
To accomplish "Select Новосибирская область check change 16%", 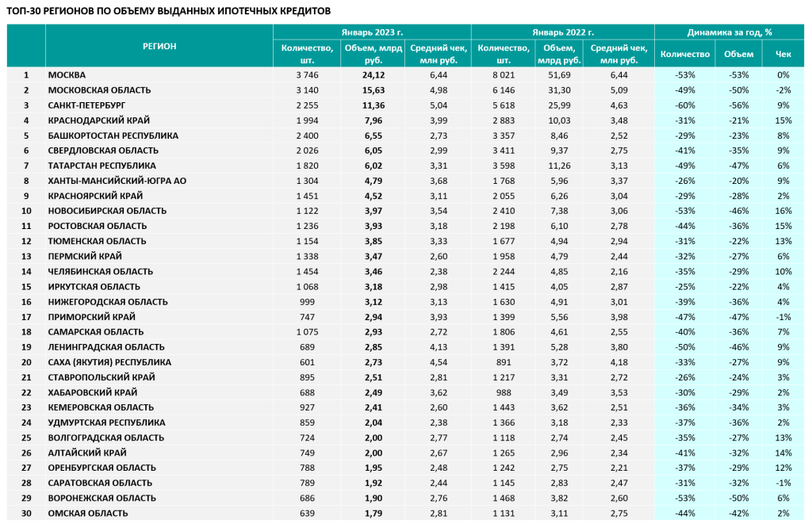I will click(x=783, y=211).
